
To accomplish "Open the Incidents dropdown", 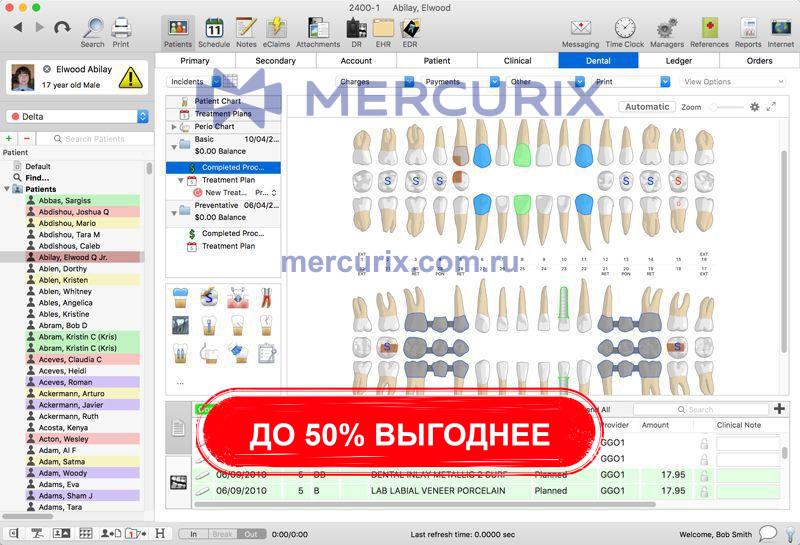I will click(x=195, y=82).
